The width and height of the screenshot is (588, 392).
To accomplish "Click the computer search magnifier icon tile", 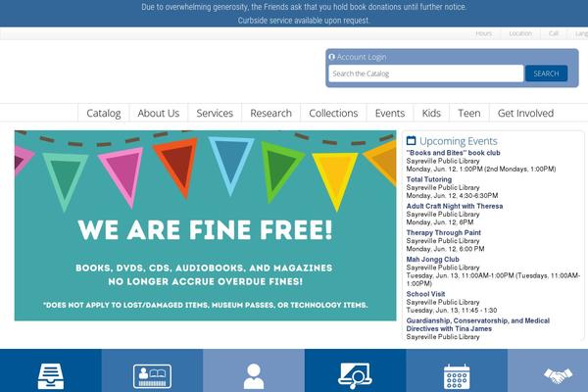I will tap(356, 370).
